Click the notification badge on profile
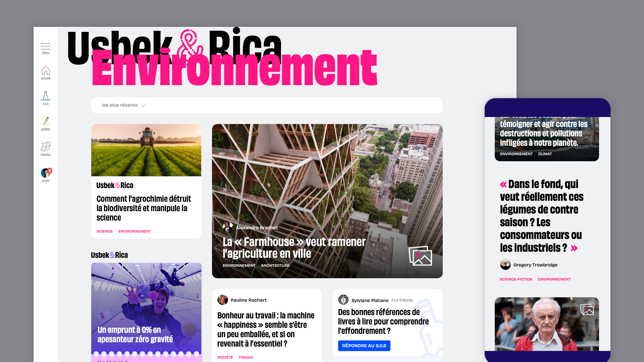The image size is (644, 362). [50, 171]
